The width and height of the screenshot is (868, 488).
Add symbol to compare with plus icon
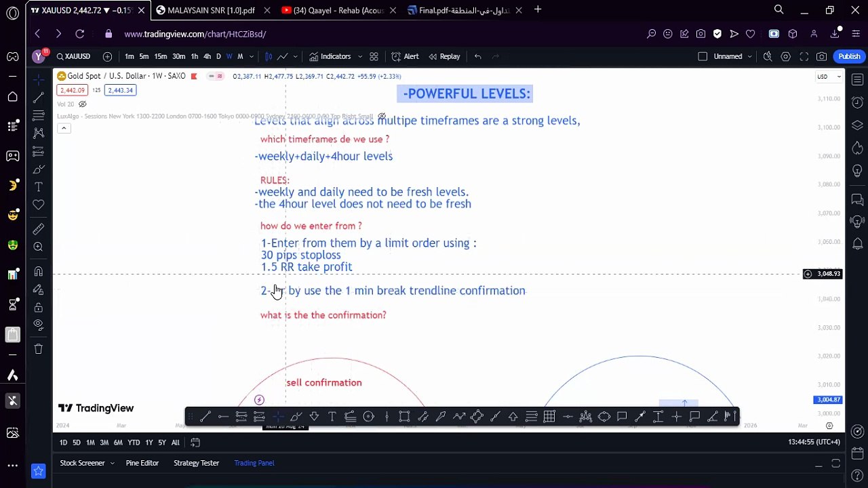click(107, 56)
